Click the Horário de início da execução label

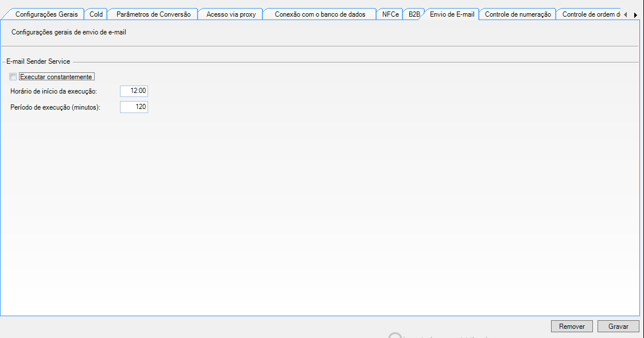(x=54, y=91)
